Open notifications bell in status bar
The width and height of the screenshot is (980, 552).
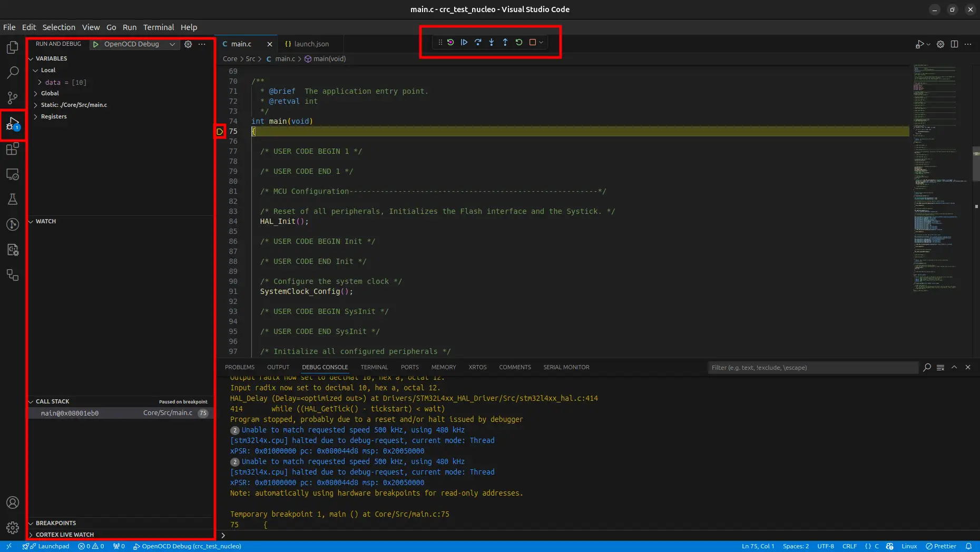[x=968, y=546]
